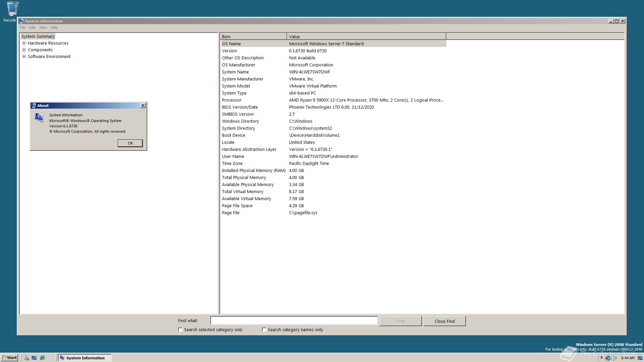Select the System Name row
Image resolution: width=644 pixels, height=362 pixels.
pos(333,72)
